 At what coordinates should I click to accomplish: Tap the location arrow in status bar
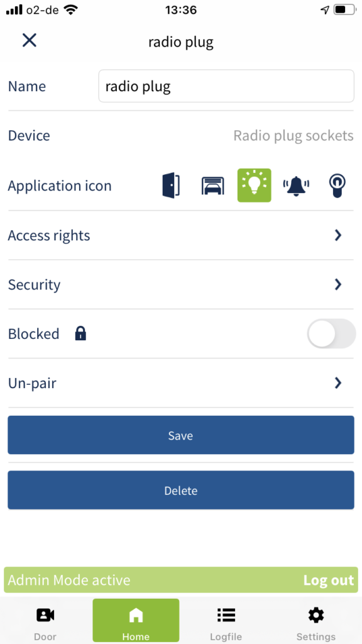(x=325, y=10)
